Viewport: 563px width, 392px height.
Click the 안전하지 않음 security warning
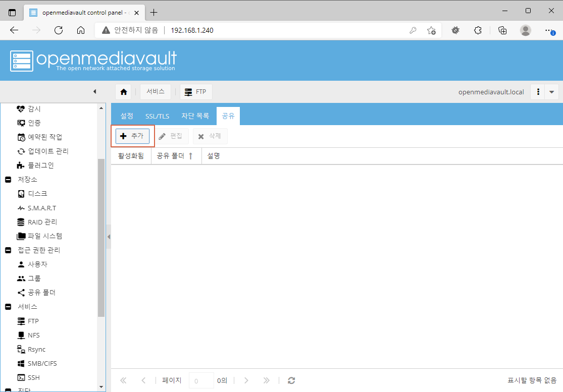click(130, 30)
